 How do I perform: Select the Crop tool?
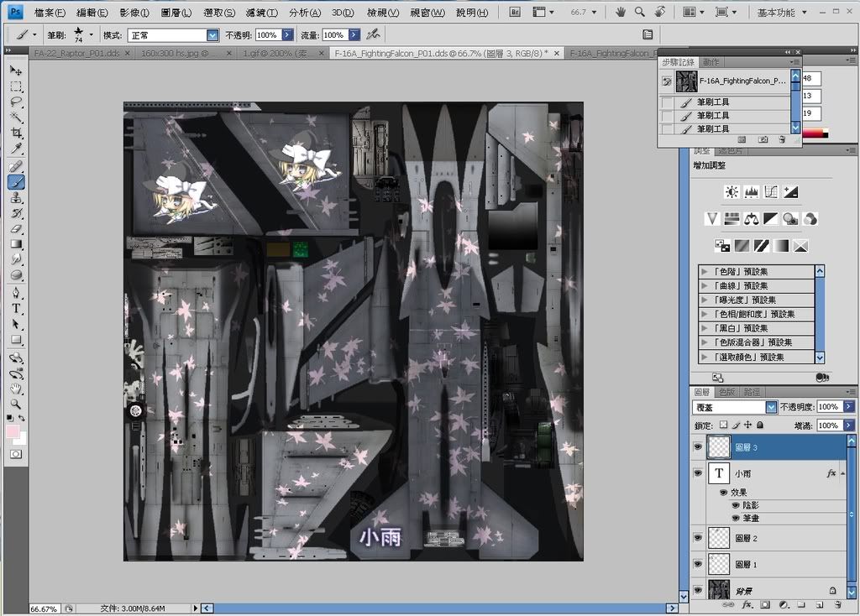coord(16,133)
